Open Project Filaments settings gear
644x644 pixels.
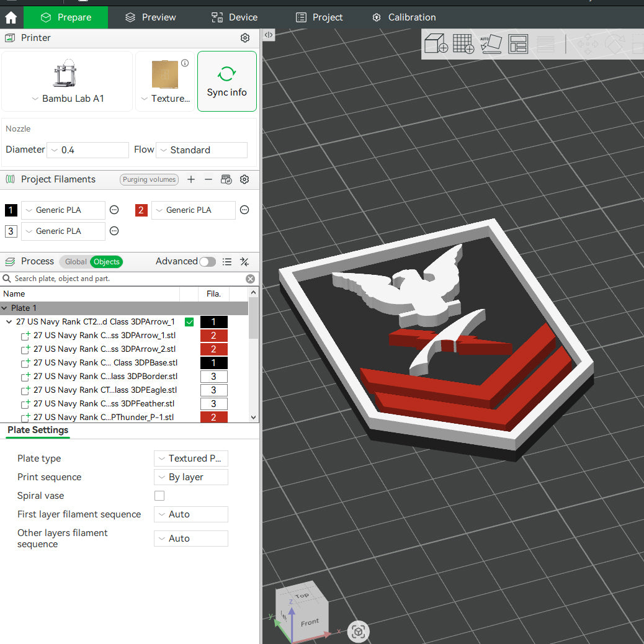coord(244,179)
